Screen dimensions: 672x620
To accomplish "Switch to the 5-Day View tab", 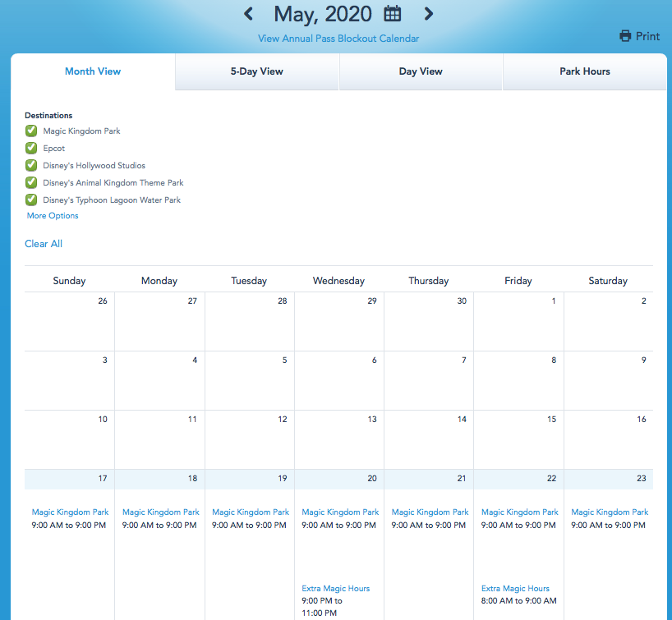I will (256, 71).
